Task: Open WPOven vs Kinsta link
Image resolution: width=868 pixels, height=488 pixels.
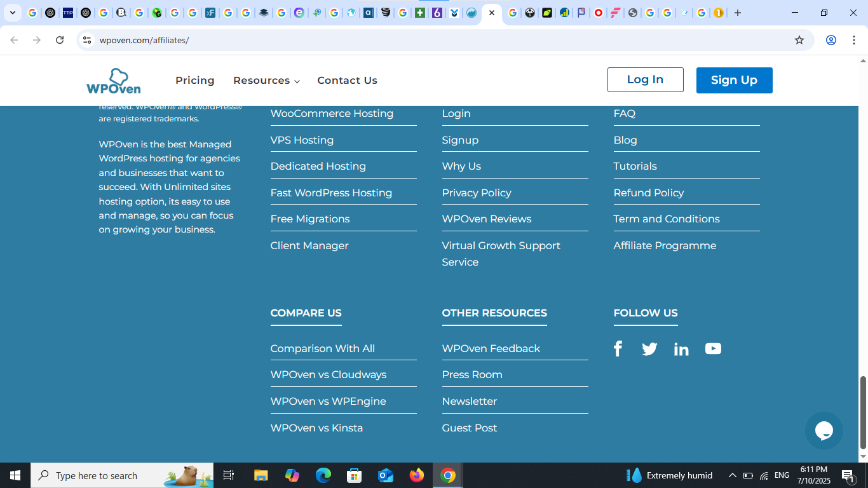Action: pyautogui.click(x=316, y=428)
